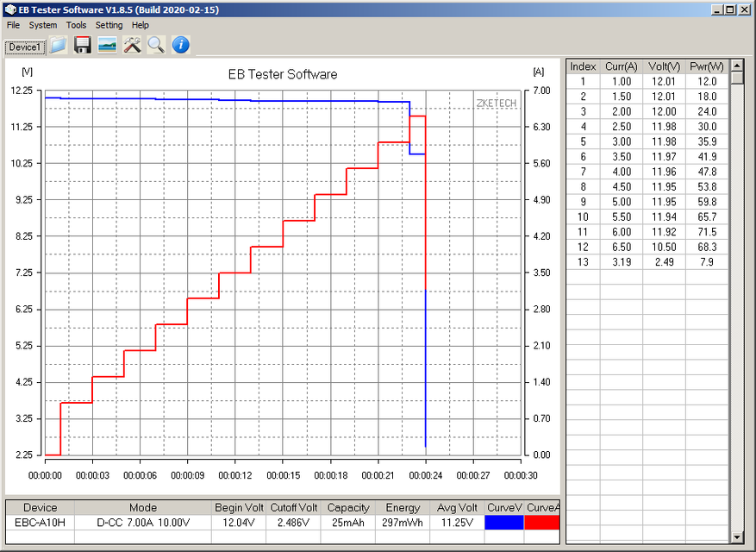The image size is (756, 552).
Task: Open the Tools menu
Action: 76,25
